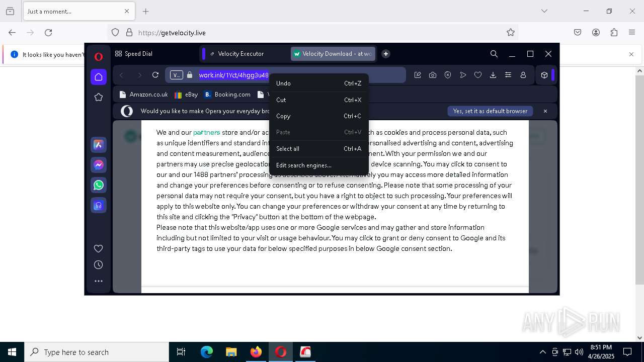Show hidden tray icons chevron
The image size is (644, 362).
pos(542,352)
